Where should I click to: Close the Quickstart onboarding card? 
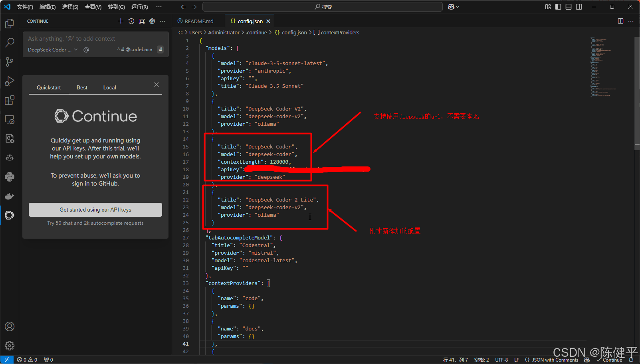point(157,85)
